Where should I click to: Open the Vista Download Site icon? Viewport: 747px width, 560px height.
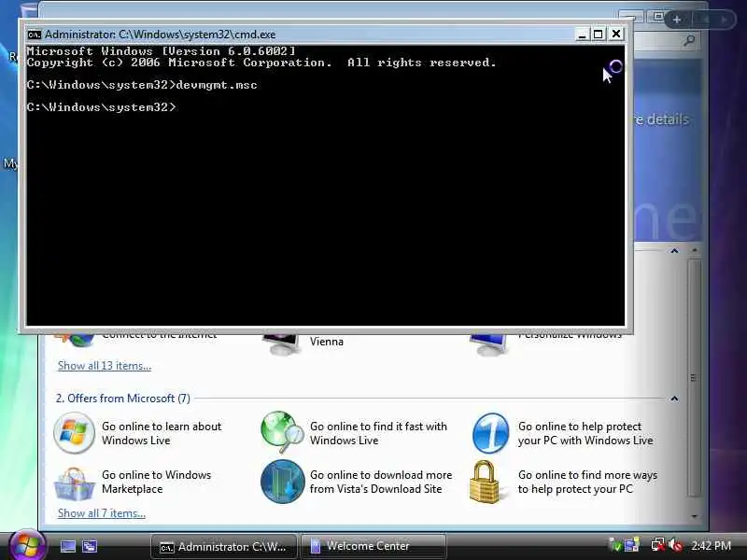tap(283, 482)
